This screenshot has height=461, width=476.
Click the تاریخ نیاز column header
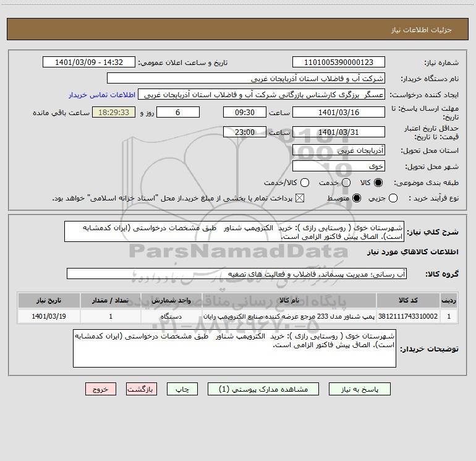[49, 300]
